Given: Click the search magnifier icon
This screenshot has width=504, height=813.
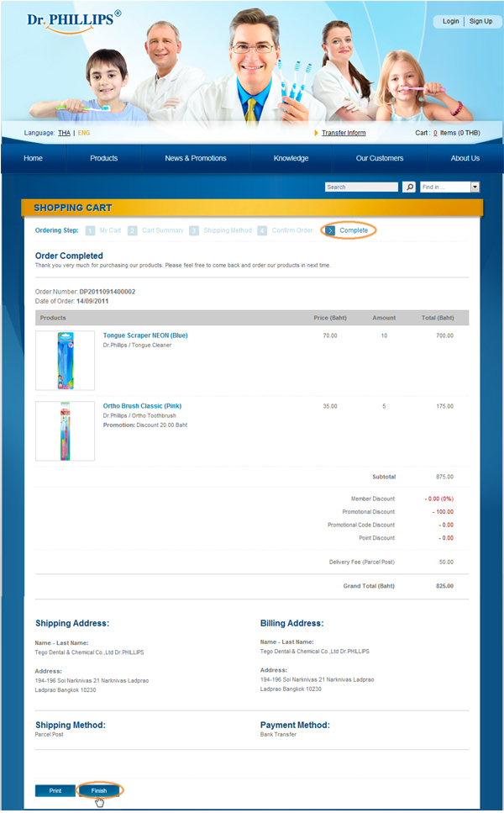Looking at the screenshot, I should click(409, 187).
